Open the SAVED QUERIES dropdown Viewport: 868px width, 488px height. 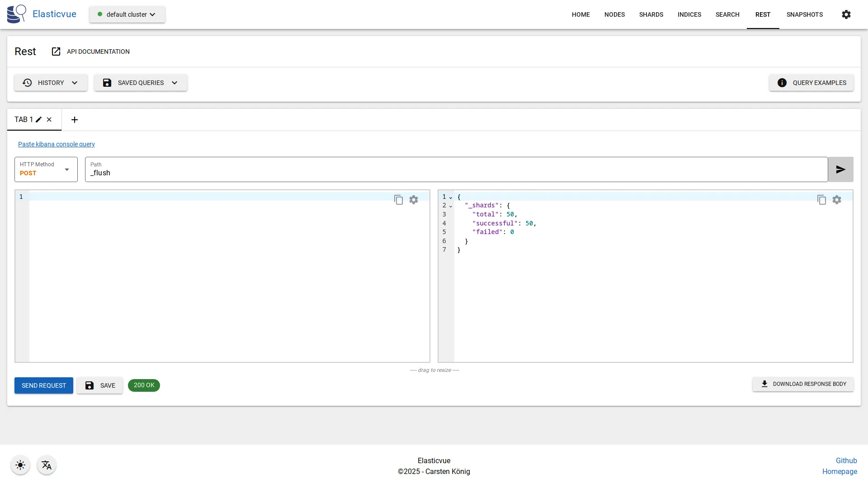140,83
